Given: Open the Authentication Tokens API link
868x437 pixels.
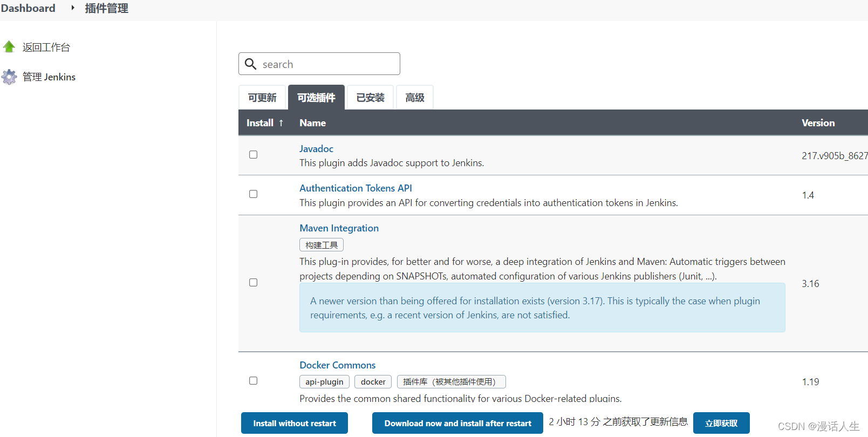Looking at the screenshot, I should tap(356, 188).
